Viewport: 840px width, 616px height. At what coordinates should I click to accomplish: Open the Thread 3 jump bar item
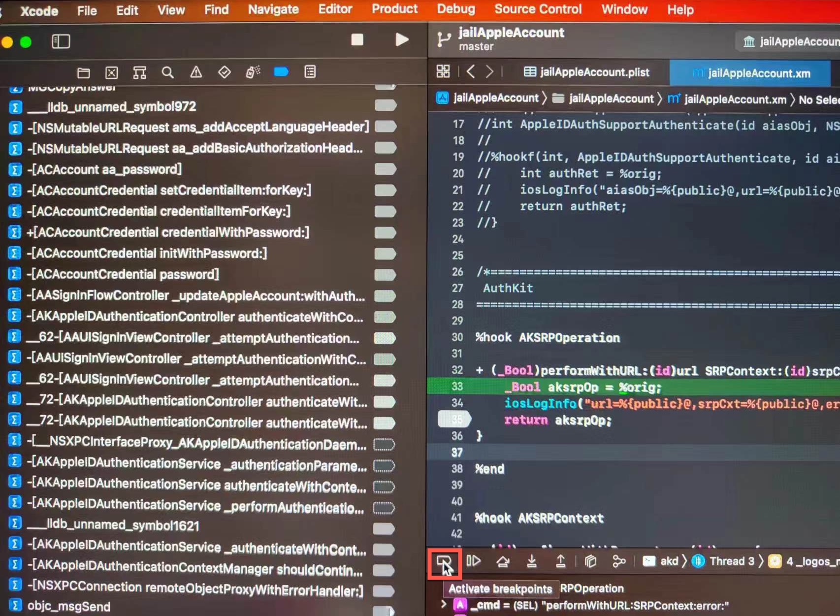tap(723, 561)
